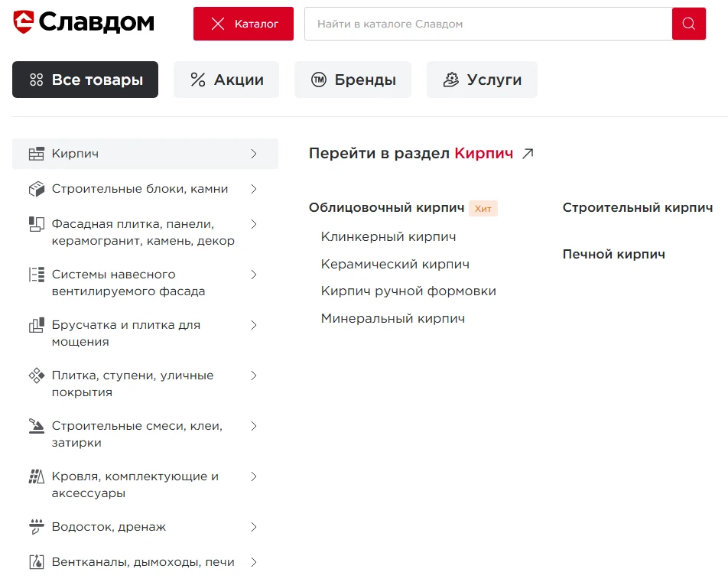Close the catalog with the Каталог button
Viewport: 728px width, 582px height.
coord(243,24)
